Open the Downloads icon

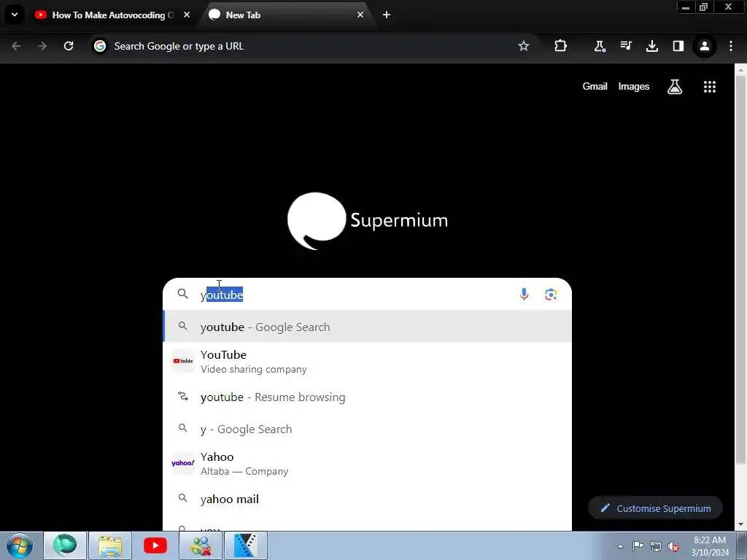pos(652,46)
